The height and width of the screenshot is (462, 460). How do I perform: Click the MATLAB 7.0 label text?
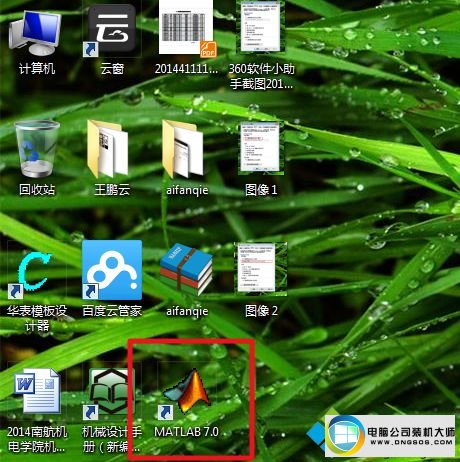pyautogui.click(x=186, y=432)
